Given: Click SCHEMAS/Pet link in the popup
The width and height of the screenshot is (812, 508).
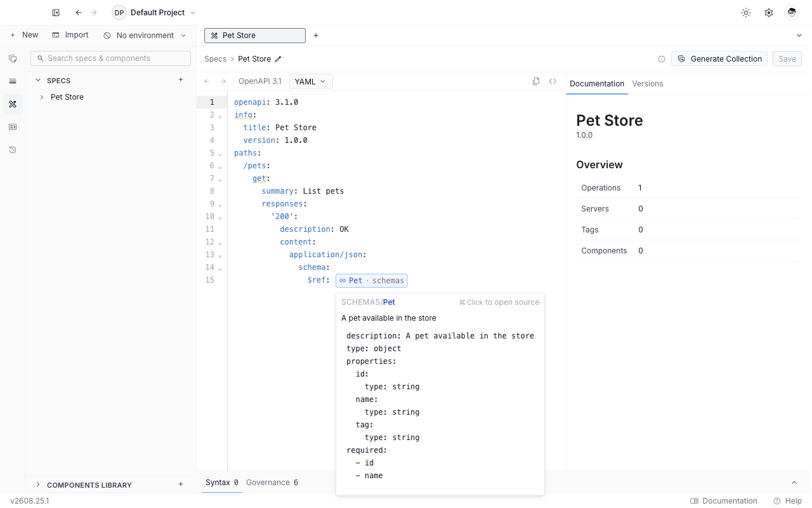Looking at the screenshot, I should [368, 302].
